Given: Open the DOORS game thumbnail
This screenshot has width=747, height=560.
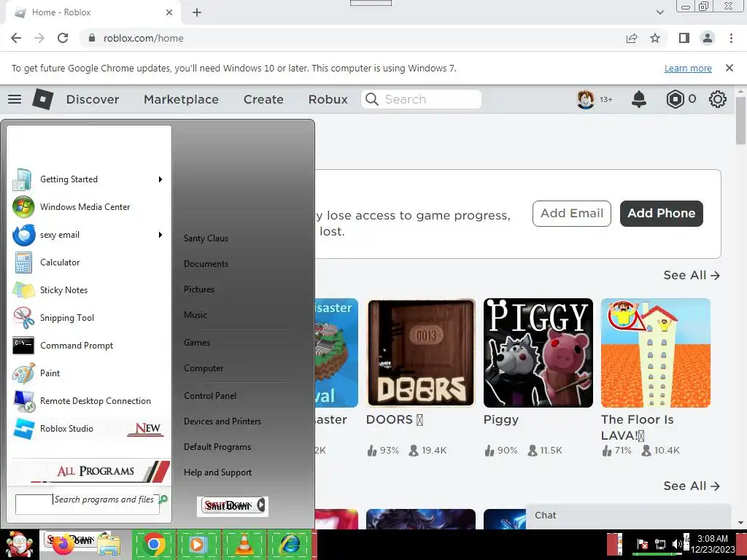Looking at the screenshot, I should [421, 353].
